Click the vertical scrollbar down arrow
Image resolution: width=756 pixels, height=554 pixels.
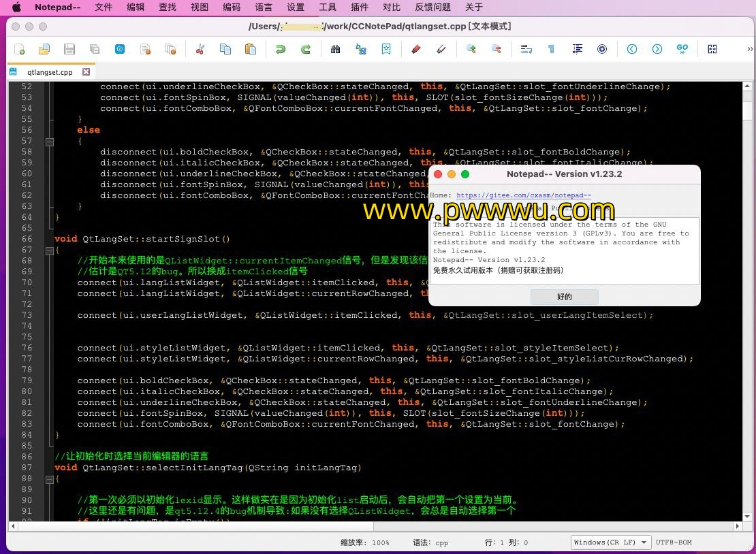coord(747,517)
